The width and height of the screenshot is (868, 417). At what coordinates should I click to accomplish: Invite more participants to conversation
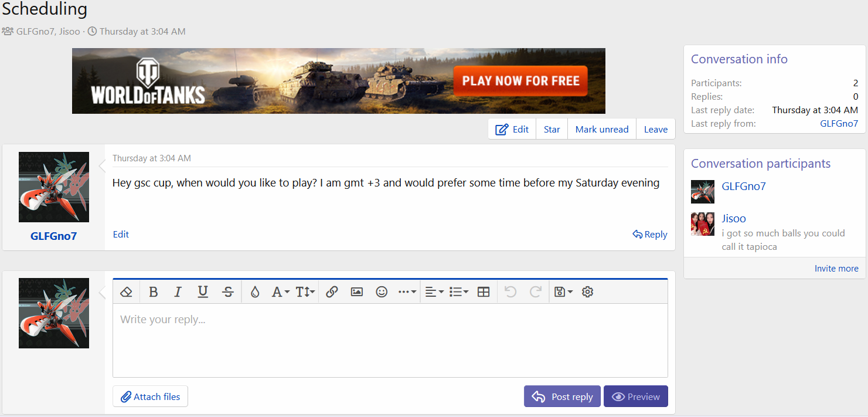click(x=836, y=268)
